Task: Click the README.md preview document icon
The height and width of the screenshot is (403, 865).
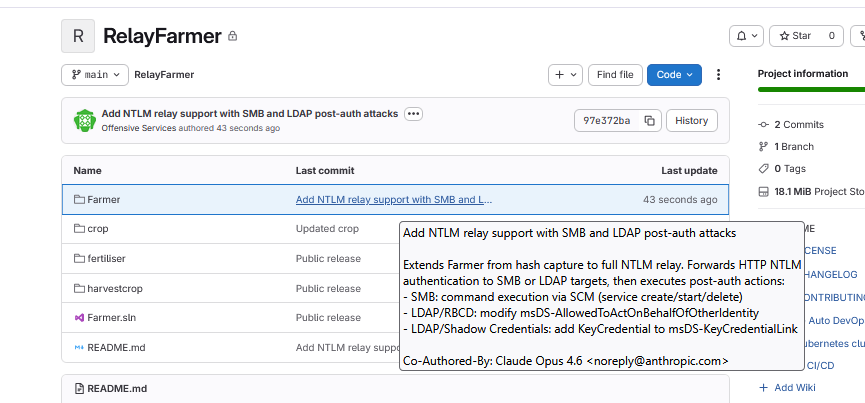Action: 79,389
